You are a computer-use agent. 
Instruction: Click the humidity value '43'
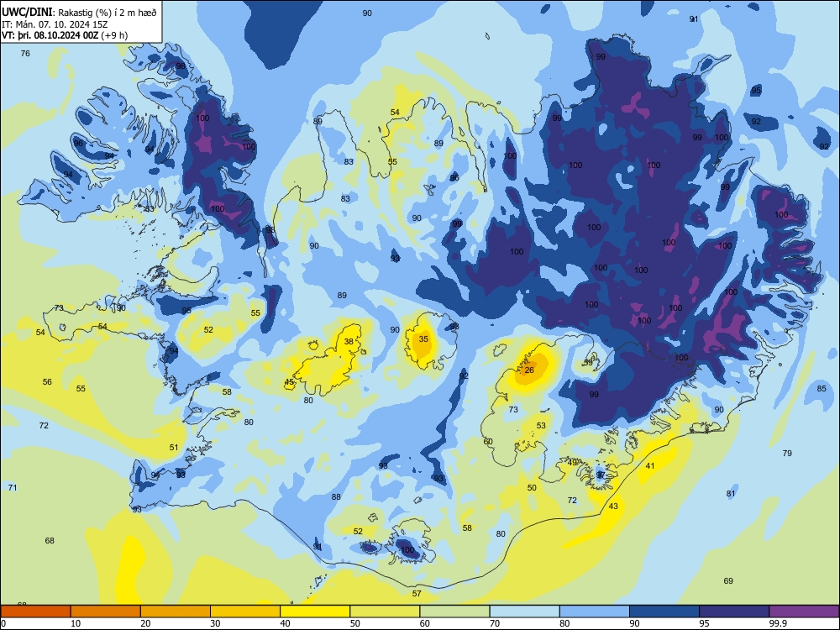click(613, 507)
